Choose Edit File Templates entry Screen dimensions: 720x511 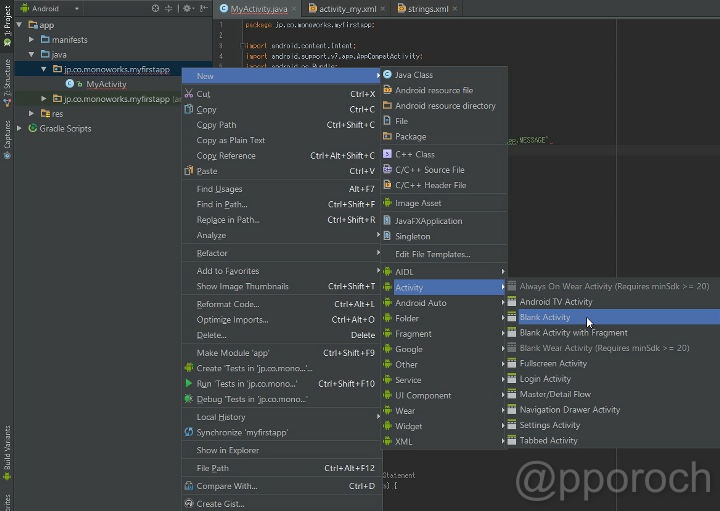[x=444, y=254]
